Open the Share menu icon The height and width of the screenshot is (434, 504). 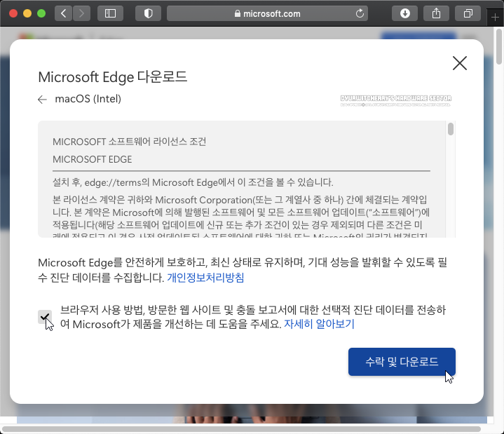(x=436, y=13)
